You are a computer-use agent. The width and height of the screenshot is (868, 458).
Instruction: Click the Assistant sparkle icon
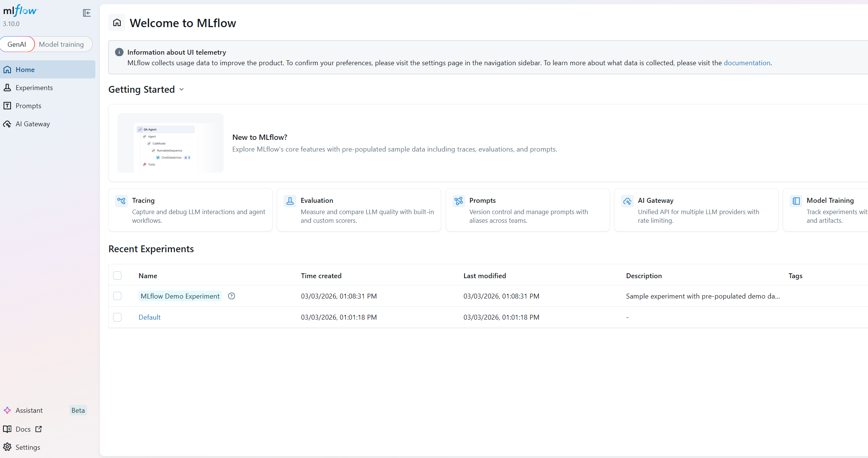[7, 411]
